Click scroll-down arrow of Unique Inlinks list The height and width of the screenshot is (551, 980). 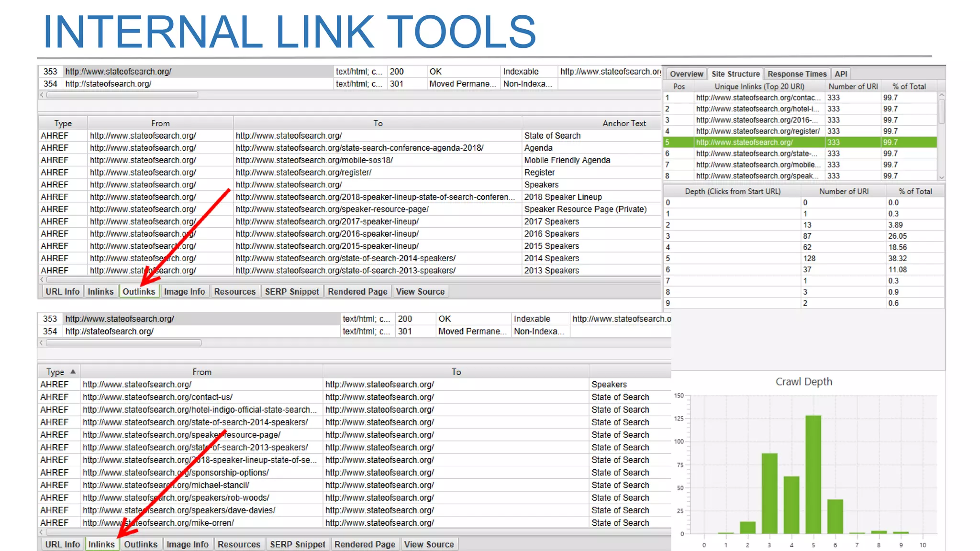[941, 177]
